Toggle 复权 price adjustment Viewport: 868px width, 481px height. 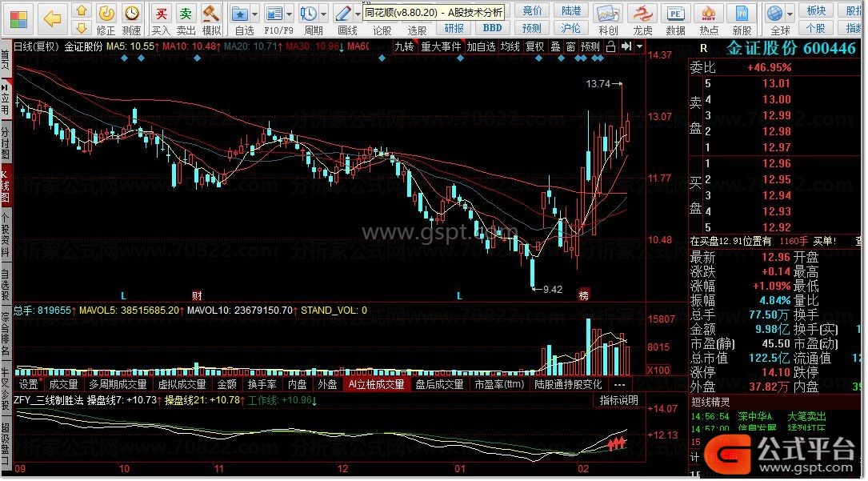tap(534, 46)
